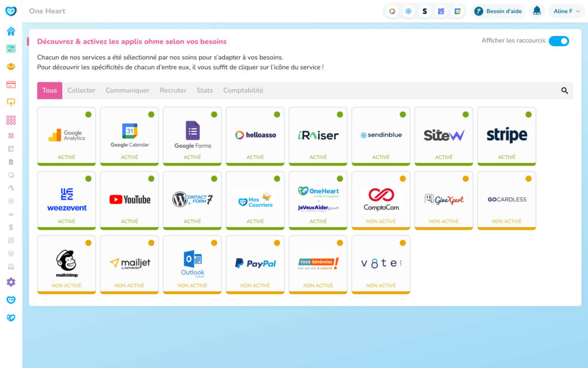Expand the Aline F user menu

point(566,11)
